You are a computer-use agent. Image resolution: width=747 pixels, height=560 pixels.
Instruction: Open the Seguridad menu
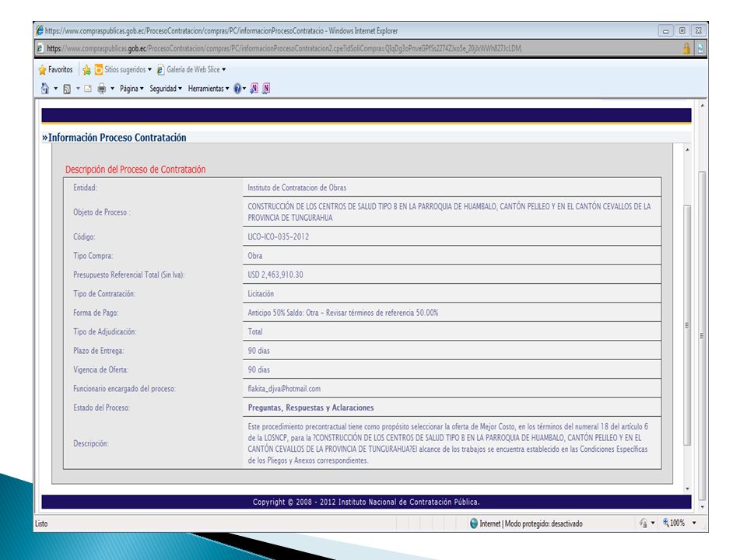(166, 89)
